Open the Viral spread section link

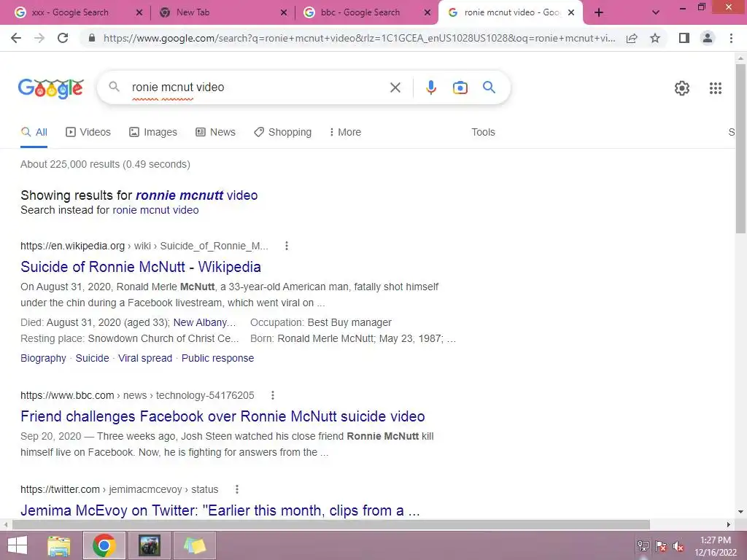(145, 359)
